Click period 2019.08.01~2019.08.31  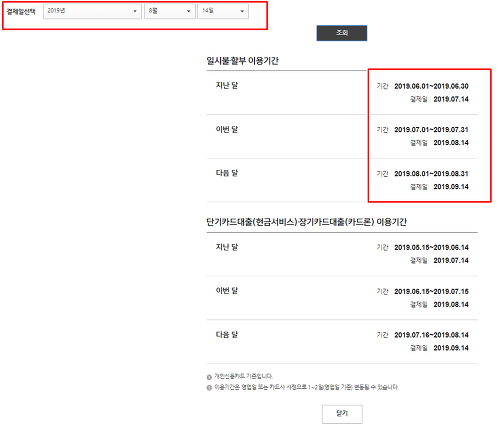pyautogui.click(x=431, y=174)
